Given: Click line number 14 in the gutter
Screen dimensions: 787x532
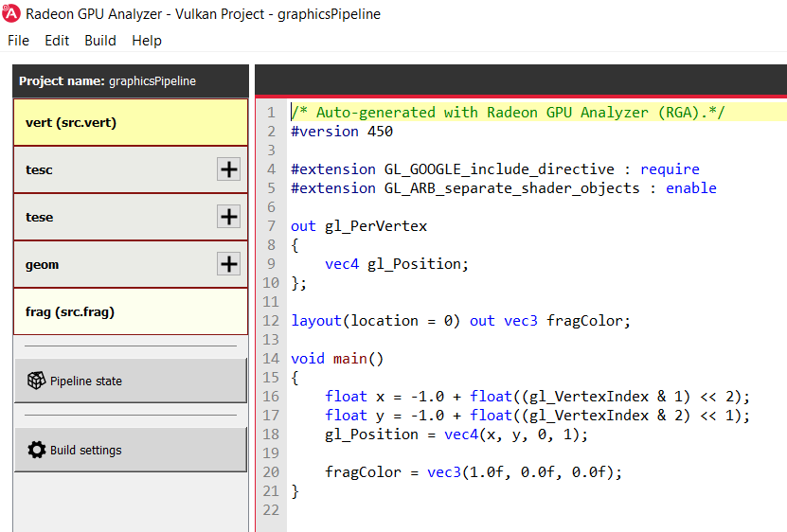Looking at the screenshot, I should pos(271,359).
